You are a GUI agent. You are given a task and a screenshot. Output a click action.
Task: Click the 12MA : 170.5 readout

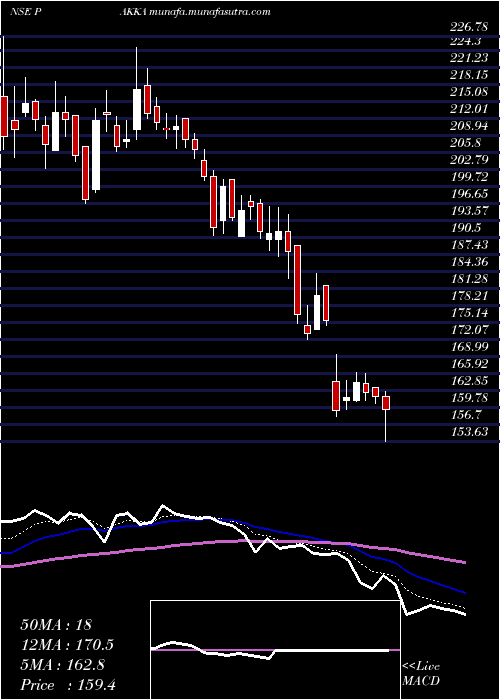(67, 645)
